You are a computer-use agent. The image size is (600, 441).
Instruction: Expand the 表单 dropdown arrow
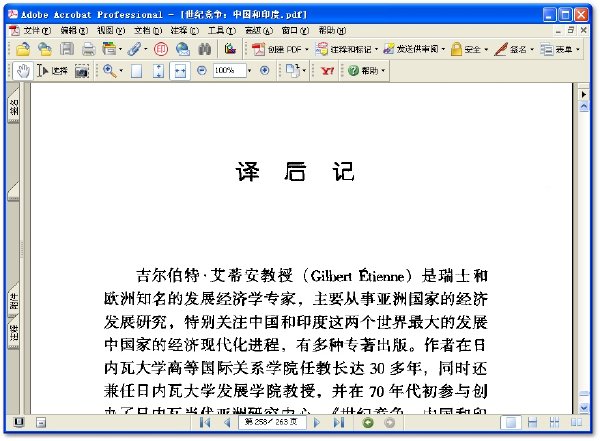[x=577, y=49]
